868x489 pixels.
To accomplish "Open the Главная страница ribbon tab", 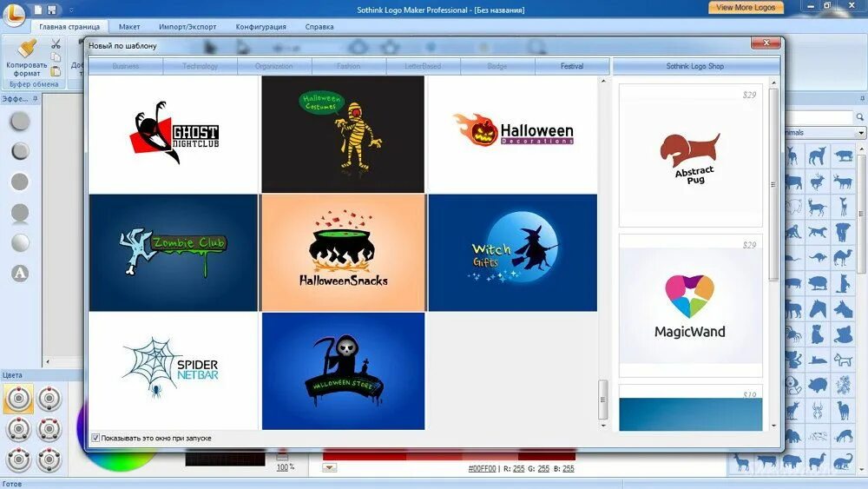I will coord(69,27).
